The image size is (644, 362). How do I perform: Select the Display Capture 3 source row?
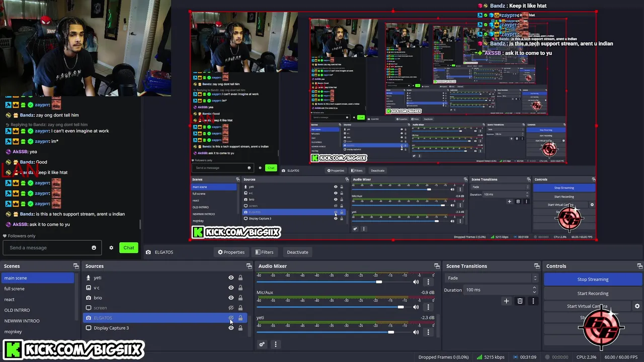click(166, 328)
